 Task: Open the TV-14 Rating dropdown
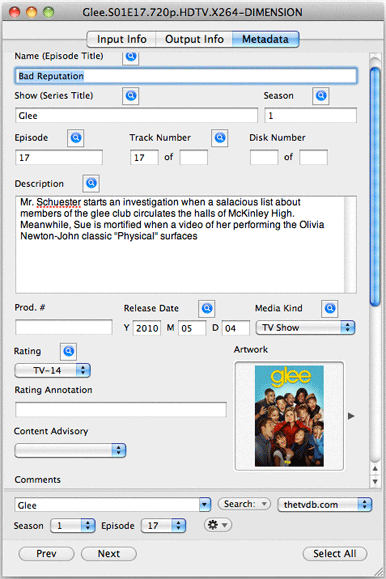coord(52,370)
